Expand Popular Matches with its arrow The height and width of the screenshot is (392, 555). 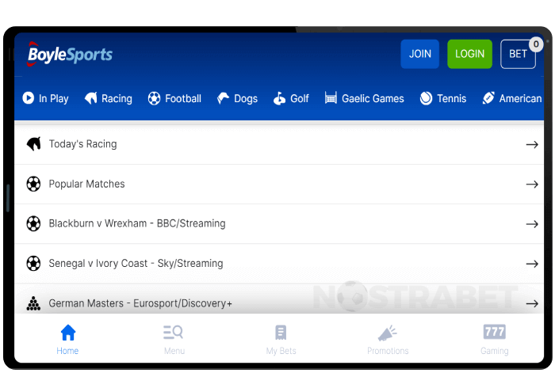(x=532, y=185)
